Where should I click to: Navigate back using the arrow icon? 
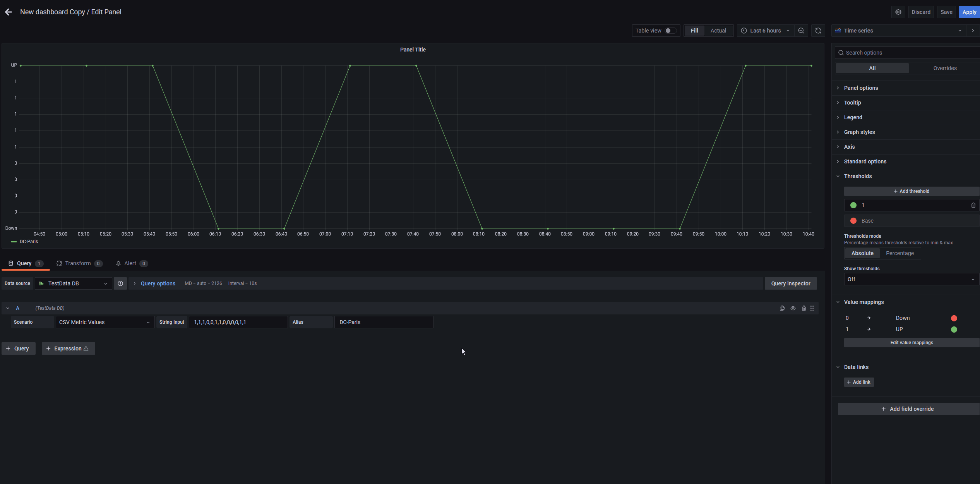coord(9,12)
